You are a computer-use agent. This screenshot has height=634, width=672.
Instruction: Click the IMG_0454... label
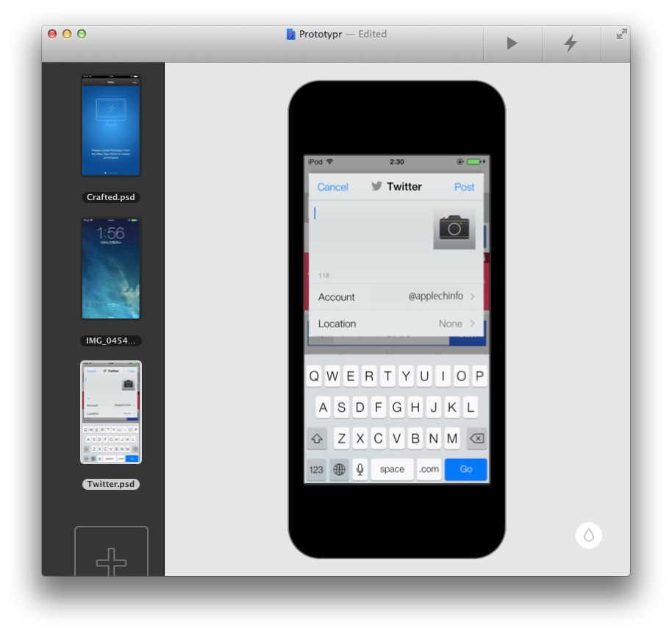(111, 341)
